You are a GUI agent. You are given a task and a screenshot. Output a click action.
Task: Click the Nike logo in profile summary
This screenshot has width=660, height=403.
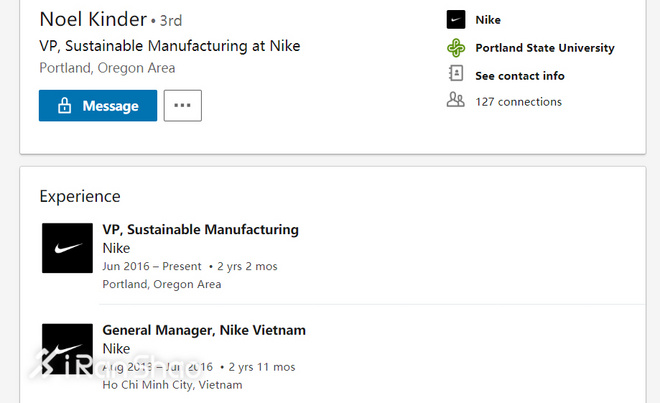tap(456, 20)
